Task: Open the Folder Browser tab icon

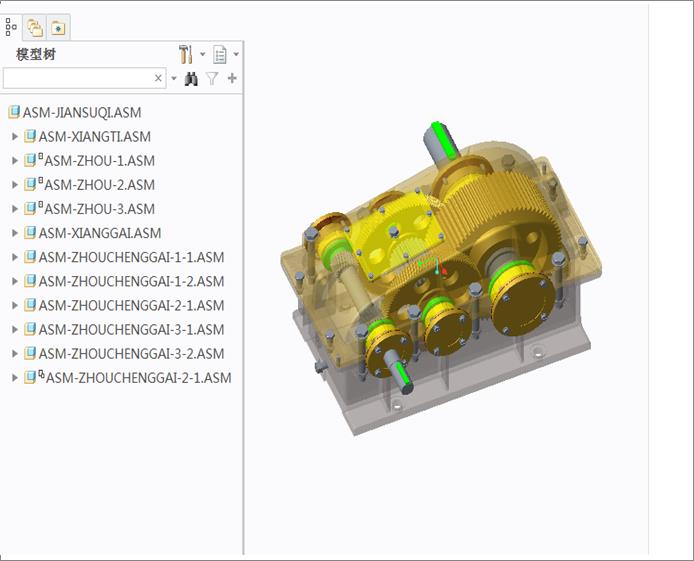Action: point(58,28)
